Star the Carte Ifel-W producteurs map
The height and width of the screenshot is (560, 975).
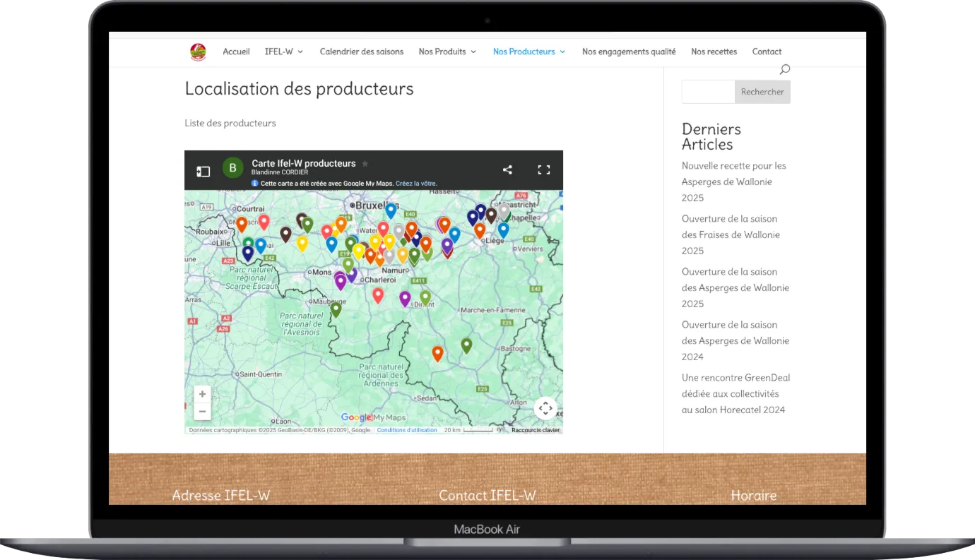pos(365,164)
